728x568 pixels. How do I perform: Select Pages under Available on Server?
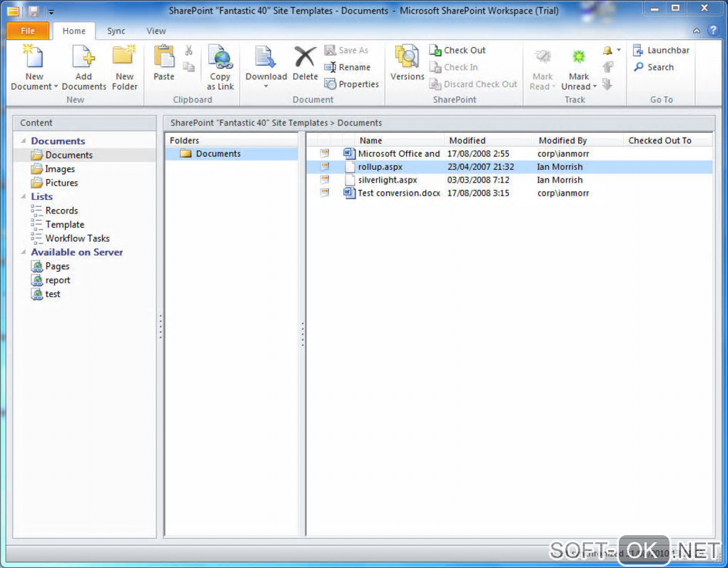(x=50, y=266)
